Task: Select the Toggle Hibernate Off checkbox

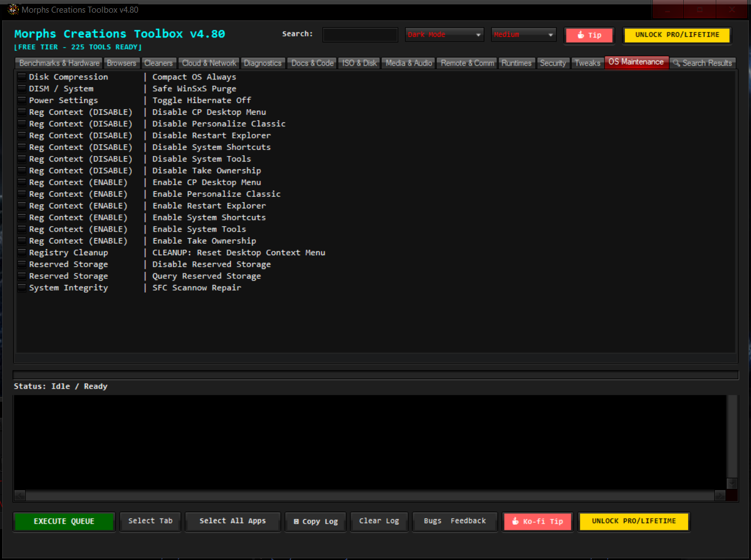Action: tap(22, 100)
